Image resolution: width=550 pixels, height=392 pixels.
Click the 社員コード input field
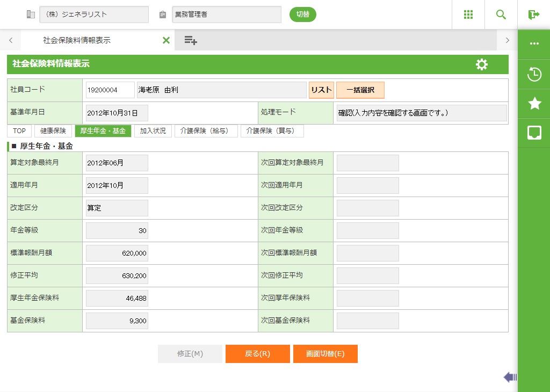click(110, 90)
